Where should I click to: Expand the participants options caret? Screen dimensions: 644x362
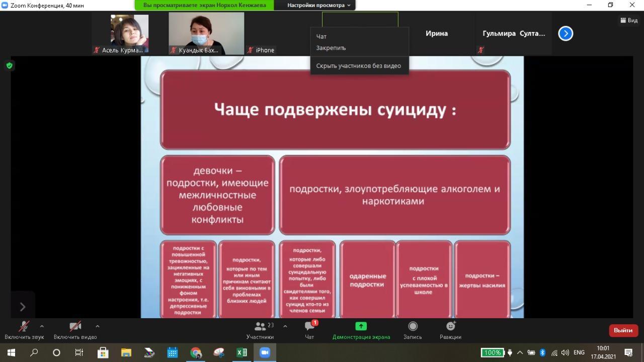coord(285,326)
